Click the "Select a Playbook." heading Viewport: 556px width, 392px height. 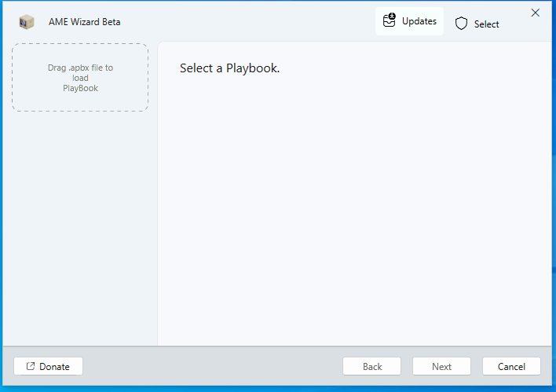click(x=229, y=68)
